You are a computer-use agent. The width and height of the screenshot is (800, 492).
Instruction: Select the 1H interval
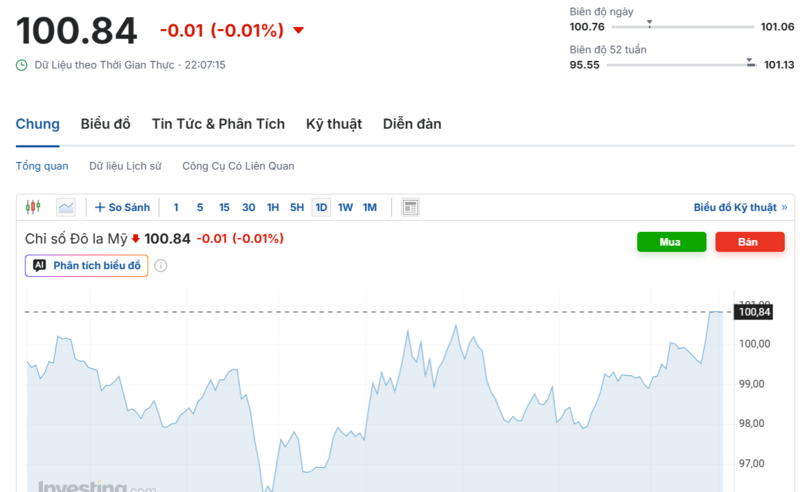point(273,207)
